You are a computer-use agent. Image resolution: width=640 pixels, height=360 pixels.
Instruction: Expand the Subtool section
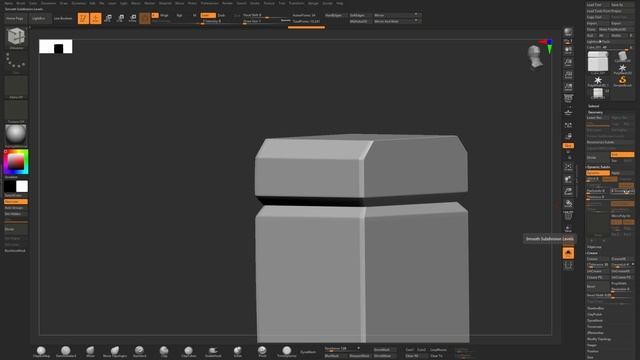[x=593, y=106]
